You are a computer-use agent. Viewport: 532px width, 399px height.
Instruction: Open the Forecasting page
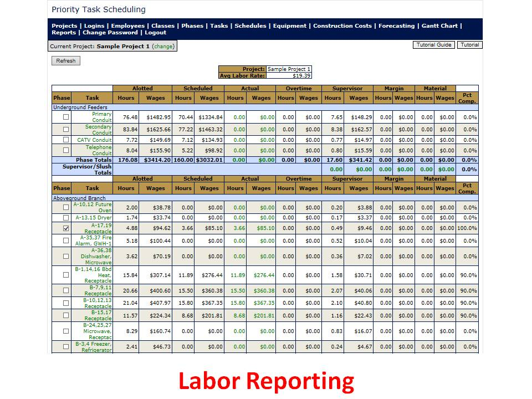[x=397, y=26]
